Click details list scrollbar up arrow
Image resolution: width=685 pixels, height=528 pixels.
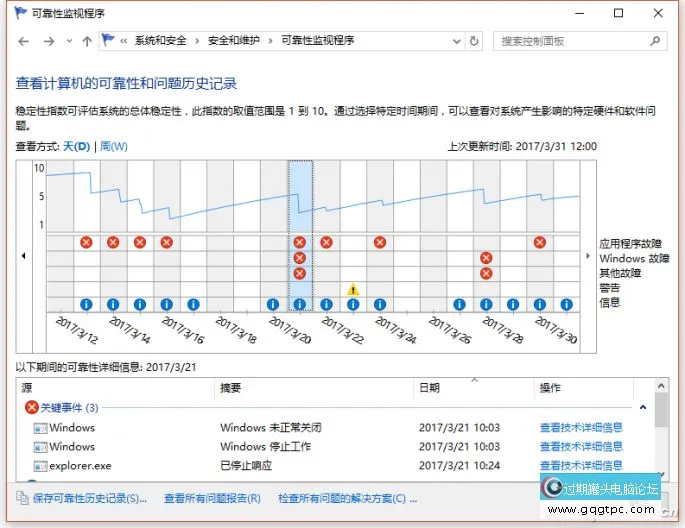pyautogui.click(x=661, y=386)
